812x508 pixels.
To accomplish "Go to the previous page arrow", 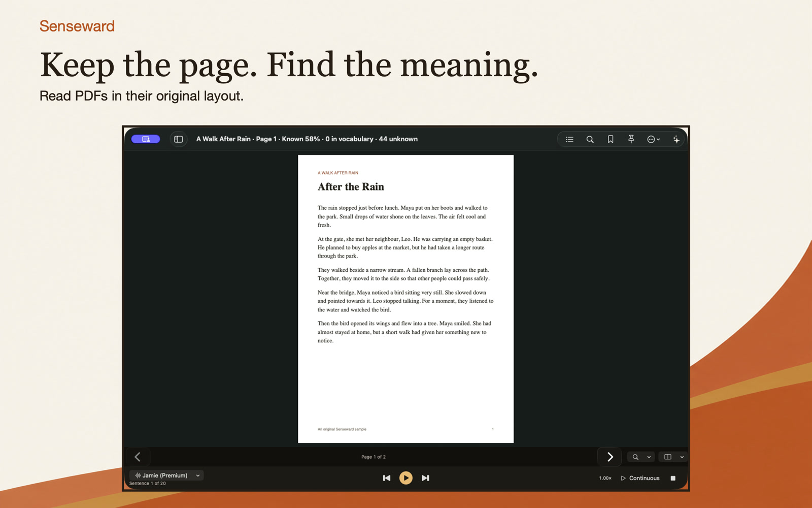I will pos(138,457).
